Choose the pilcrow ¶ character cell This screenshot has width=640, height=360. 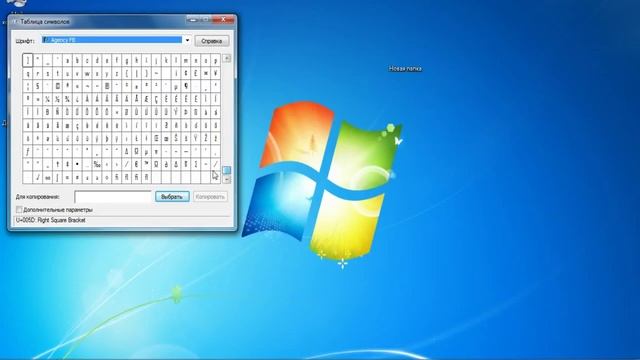[186, 87]
